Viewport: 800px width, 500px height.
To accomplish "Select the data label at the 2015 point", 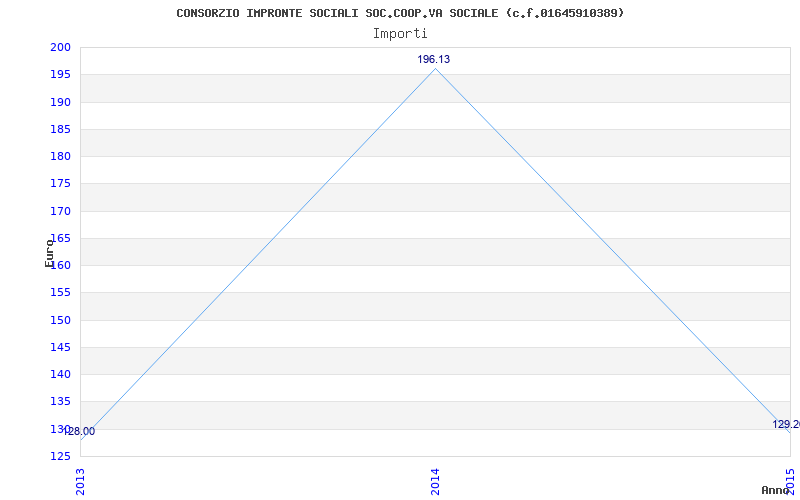I will tap(785, 424).
